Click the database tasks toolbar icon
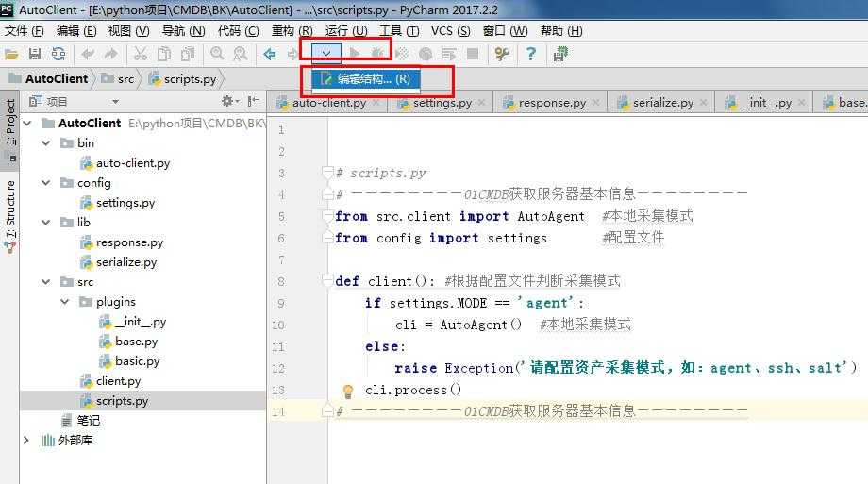Screen dimensions: 868x484 (x=560, y=54)
